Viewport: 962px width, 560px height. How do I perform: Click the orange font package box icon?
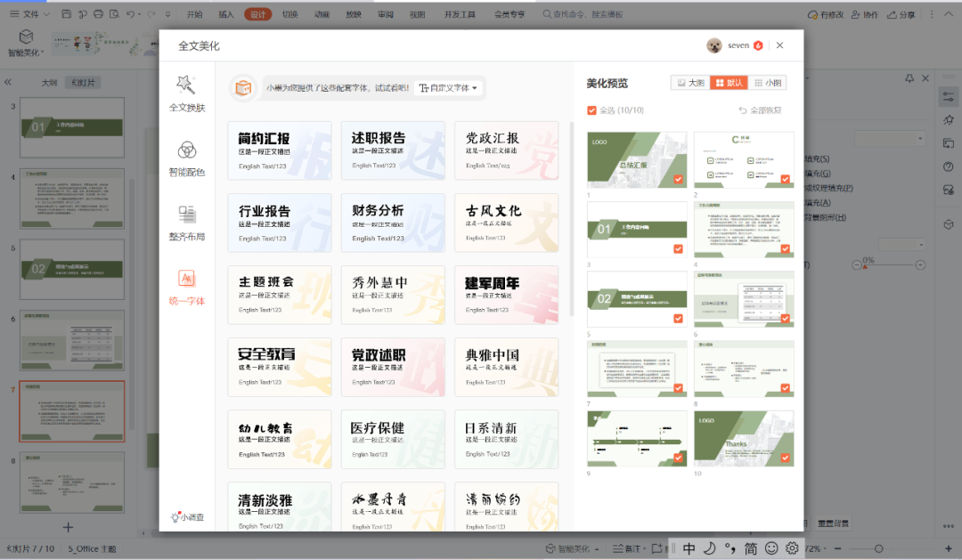(242, 87)
